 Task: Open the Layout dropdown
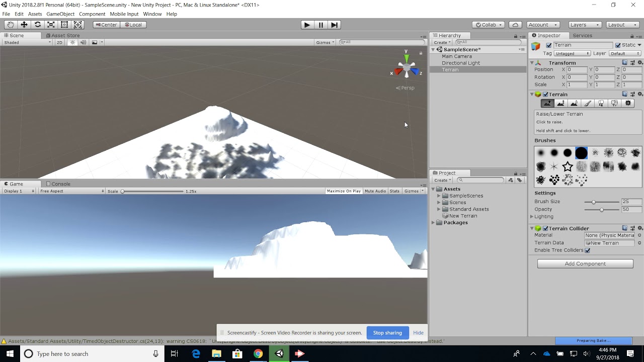click(622, 25)
